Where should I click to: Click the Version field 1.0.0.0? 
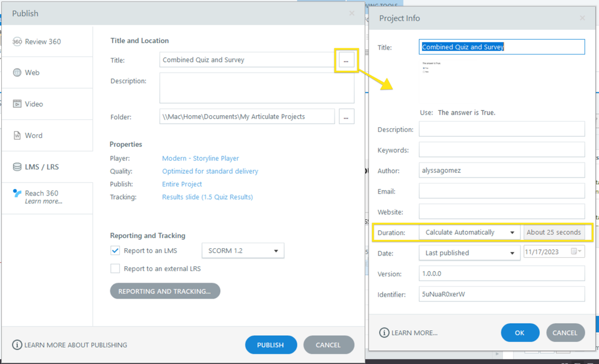click(502, 273)
